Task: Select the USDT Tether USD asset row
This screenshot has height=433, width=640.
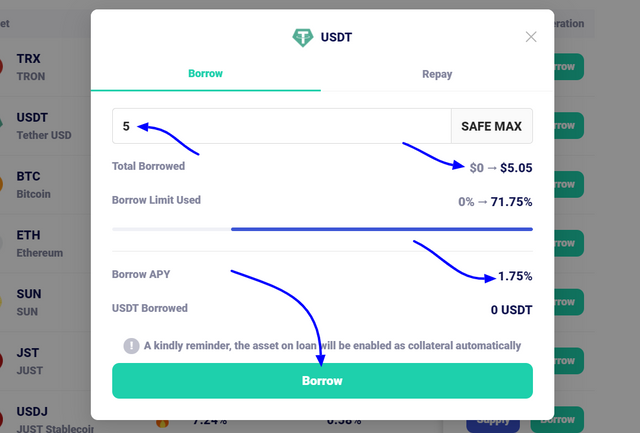Action: tap(45, 126)
